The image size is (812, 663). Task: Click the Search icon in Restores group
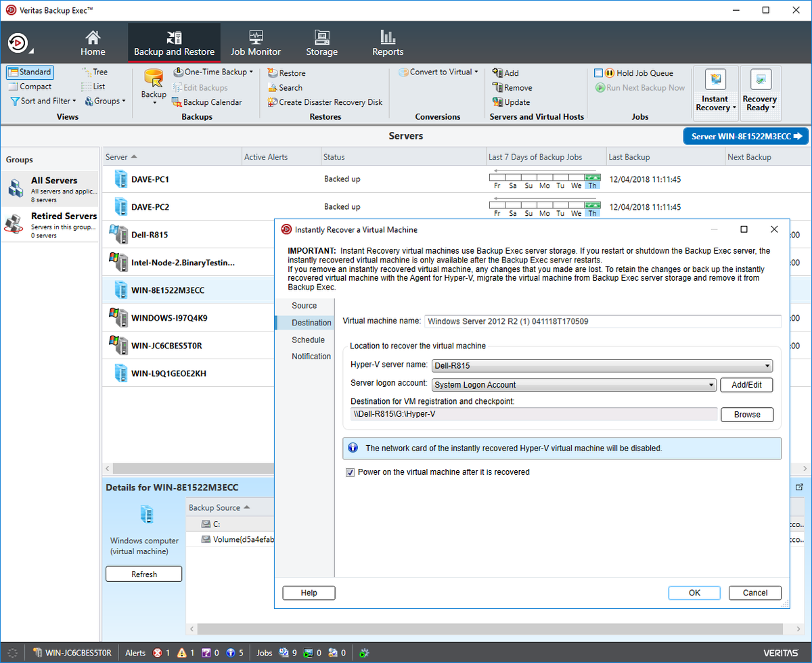(290, 87)
